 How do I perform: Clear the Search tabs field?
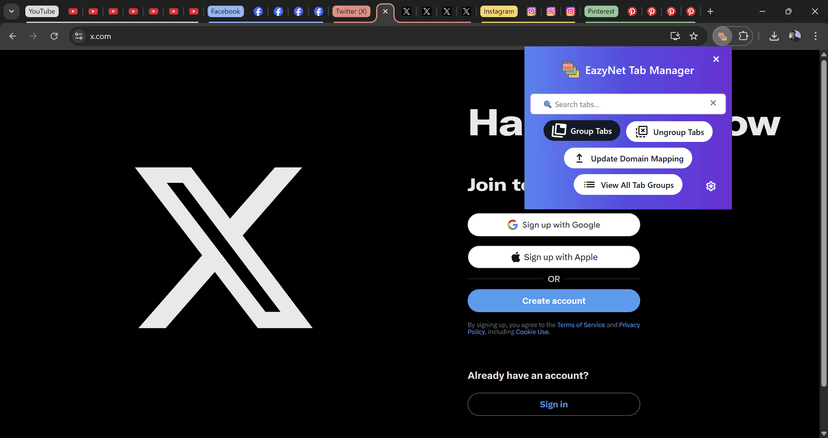click(x=713, y=103)
